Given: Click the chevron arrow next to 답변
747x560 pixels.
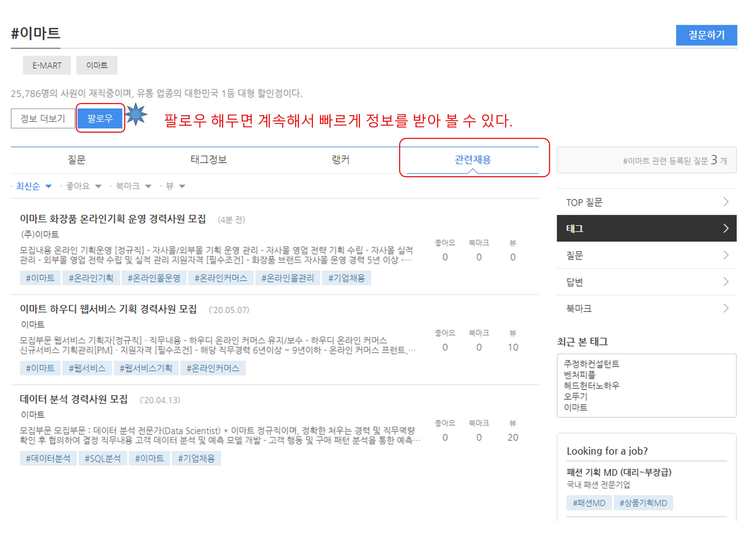Looking at the screenshot, I should coord(726,281).
